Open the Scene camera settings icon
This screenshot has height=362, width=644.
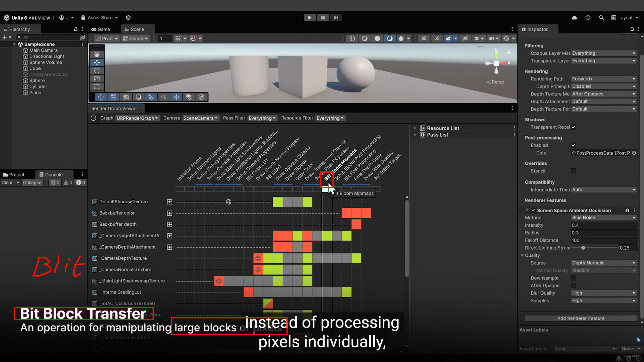[494, 38]
